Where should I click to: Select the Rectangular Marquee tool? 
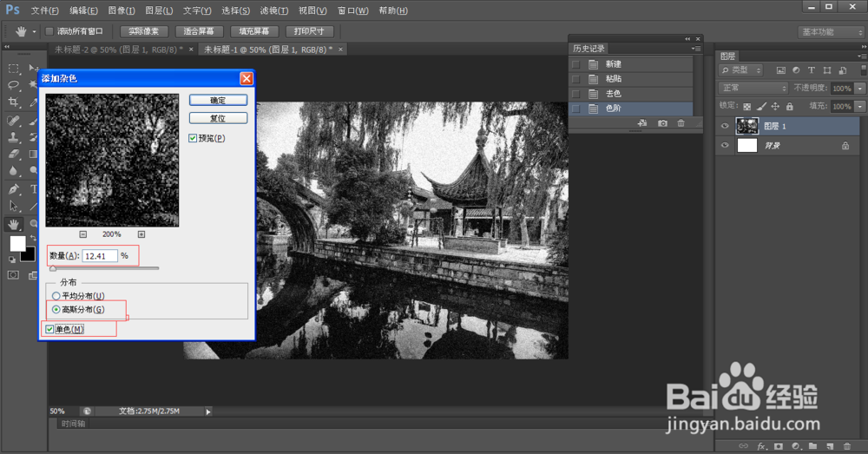point(14,69)
